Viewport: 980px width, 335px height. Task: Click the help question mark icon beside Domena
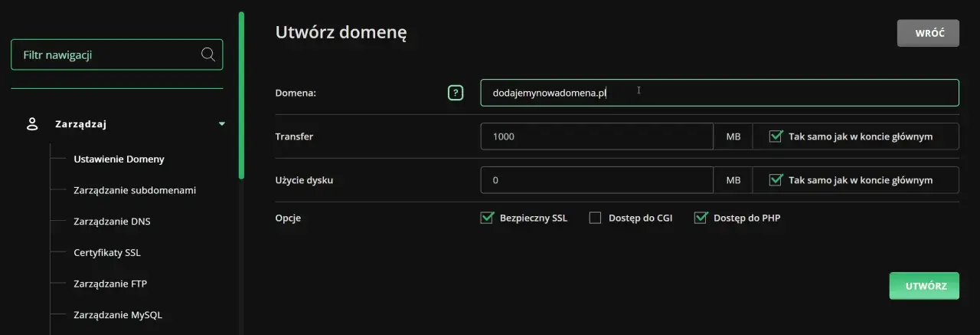click(456, 93)
